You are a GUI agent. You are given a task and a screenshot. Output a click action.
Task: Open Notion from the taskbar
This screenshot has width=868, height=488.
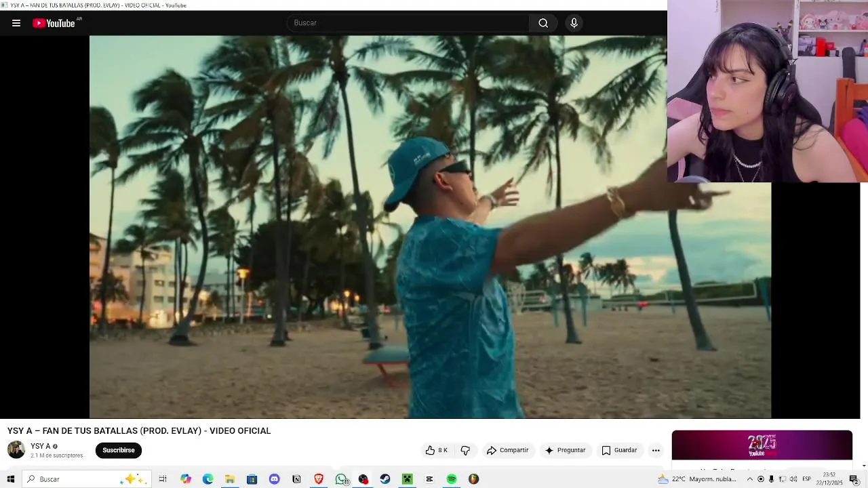click(x=296, y=479)
